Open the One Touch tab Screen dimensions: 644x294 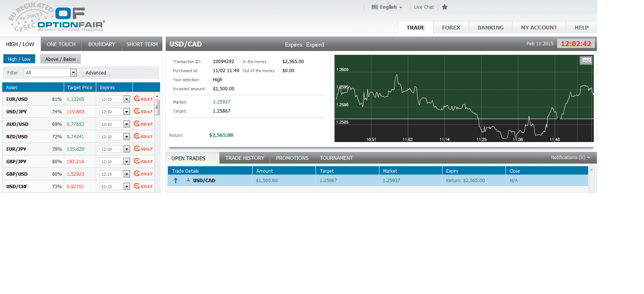point(61,44)
